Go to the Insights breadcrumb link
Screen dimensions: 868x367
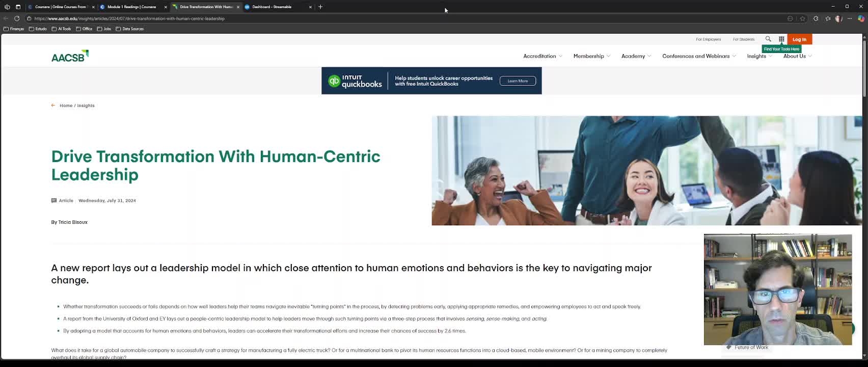pos(86,106)
